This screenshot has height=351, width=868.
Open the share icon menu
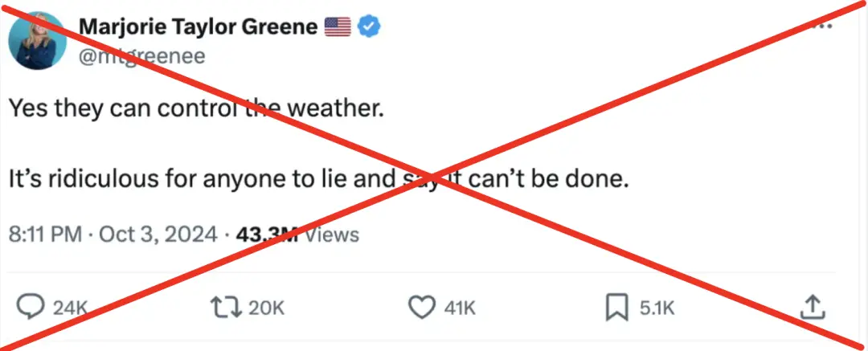pos(812,307)
